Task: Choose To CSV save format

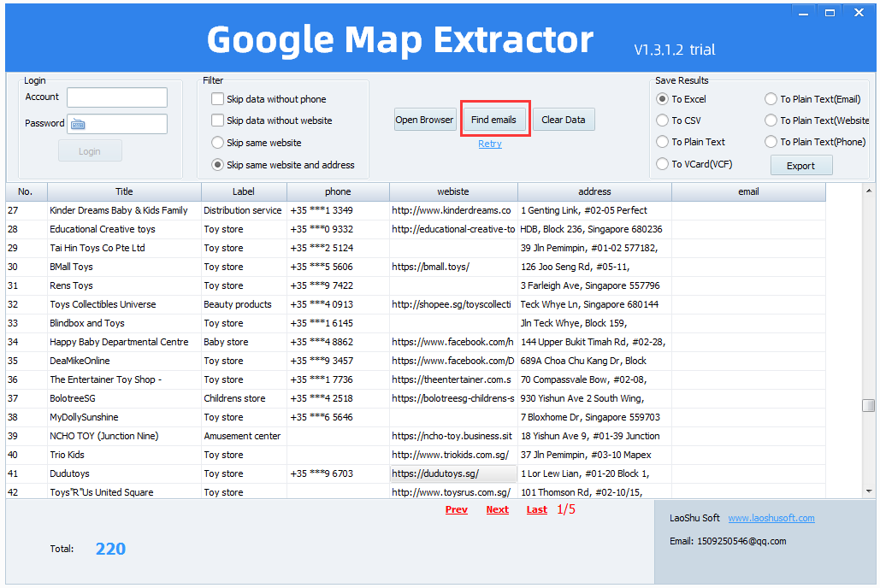Action: pyautogui.click(x=663, y=121)
